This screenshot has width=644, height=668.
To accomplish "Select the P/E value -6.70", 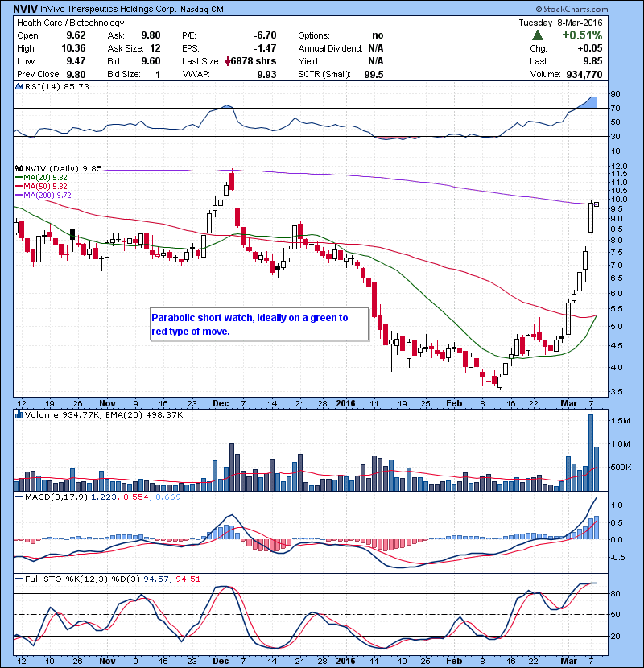I will click(265, 35).
